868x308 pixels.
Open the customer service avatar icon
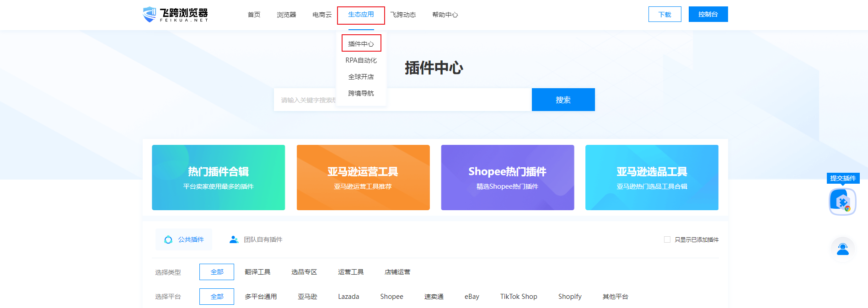[842, 249]
